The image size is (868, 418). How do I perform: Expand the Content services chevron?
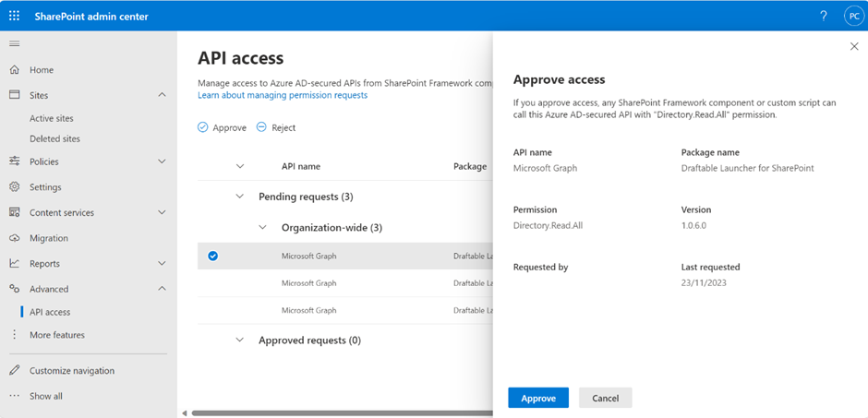pos(162,212)
